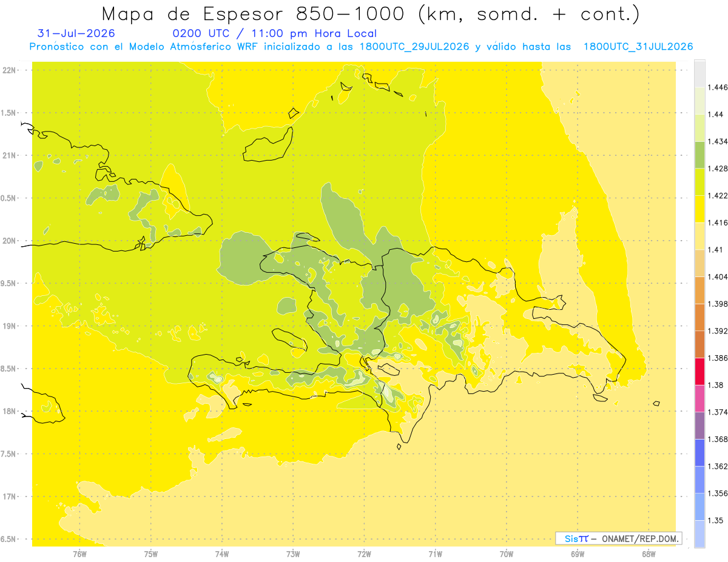Pick the yellow-green legend band between 1.422 and 1.428
This screenshot has width=728, height=562.
[699, 182]
